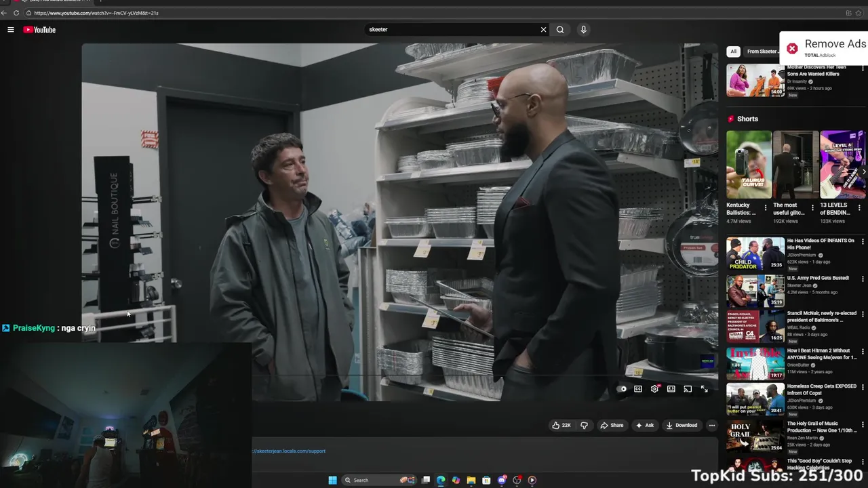Image resolution: width=868 pixels, height=488 pixels.
Task: Click the video player to pause
Action: (x=400, y=222)
